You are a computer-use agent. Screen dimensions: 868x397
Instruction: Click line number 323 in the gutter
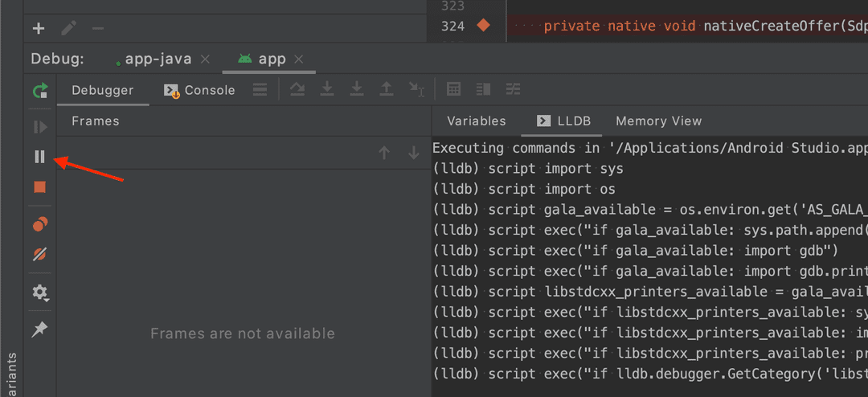453,6
